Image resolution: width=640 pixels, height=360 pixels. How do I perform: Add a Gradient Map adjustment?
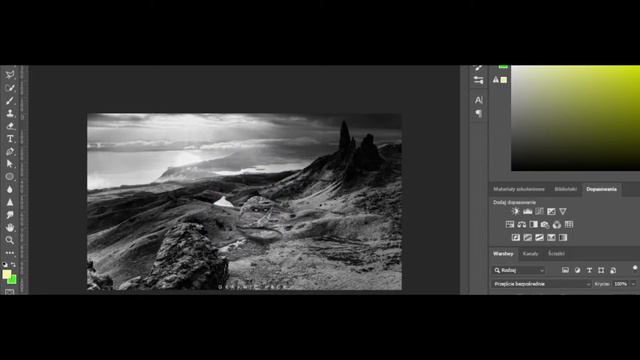click(x=563, y=238)
